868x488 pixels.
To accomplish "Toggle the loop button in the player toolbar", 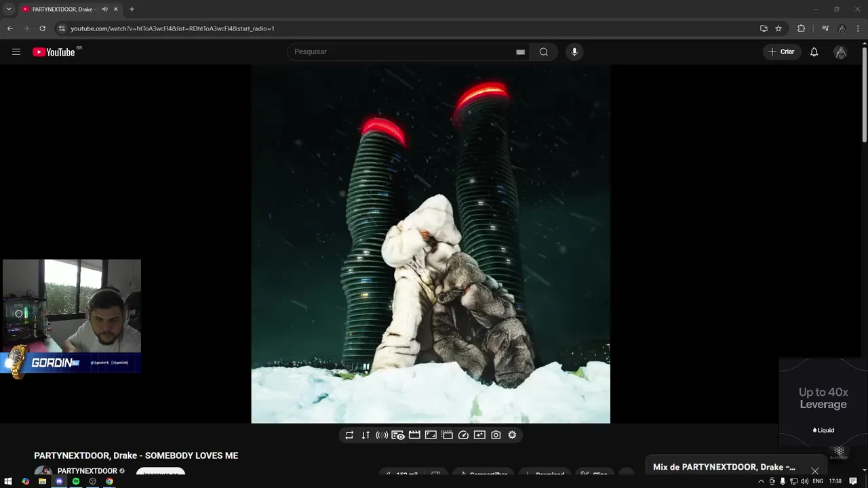I will click(349, 435).
